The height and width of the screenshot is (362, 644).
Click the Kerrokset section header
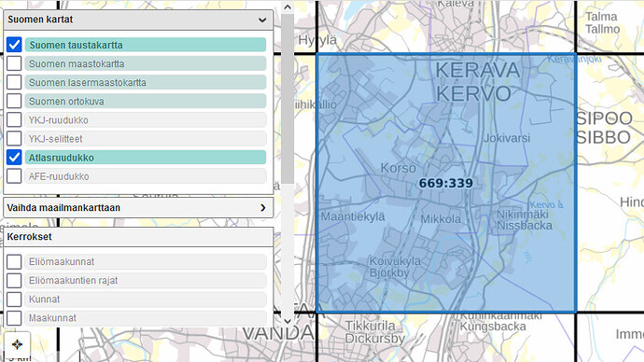138,237
